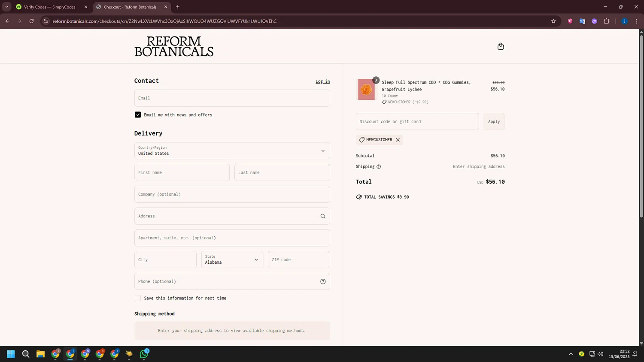This screenshot has height=362, width=644.
Task: Open the State dropdown showing Alabama
Action: click(x=232, y=259)
